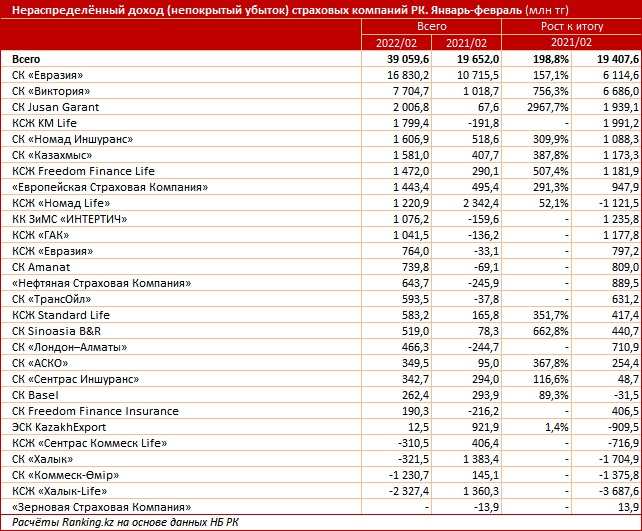Click the row 'СК Sinoasia B&R'

click(x=56, y=331)
